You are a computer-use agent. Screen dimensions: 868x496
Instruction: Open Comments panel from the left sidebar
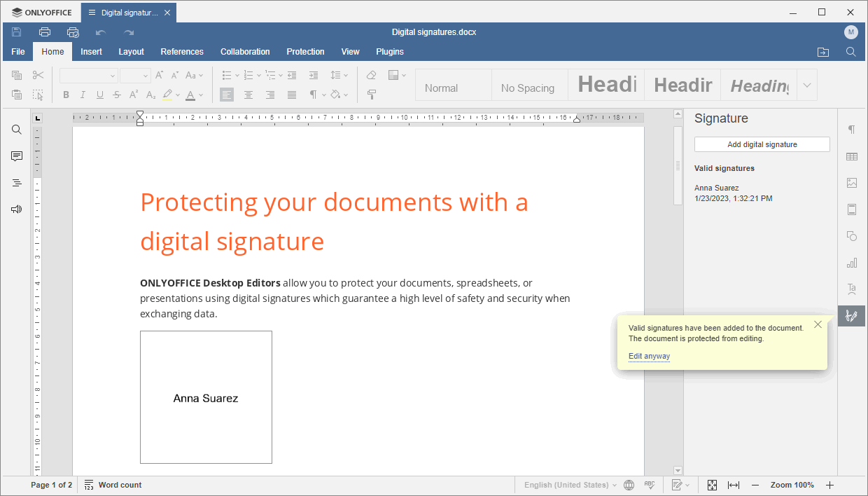click(x=16, y=156)
